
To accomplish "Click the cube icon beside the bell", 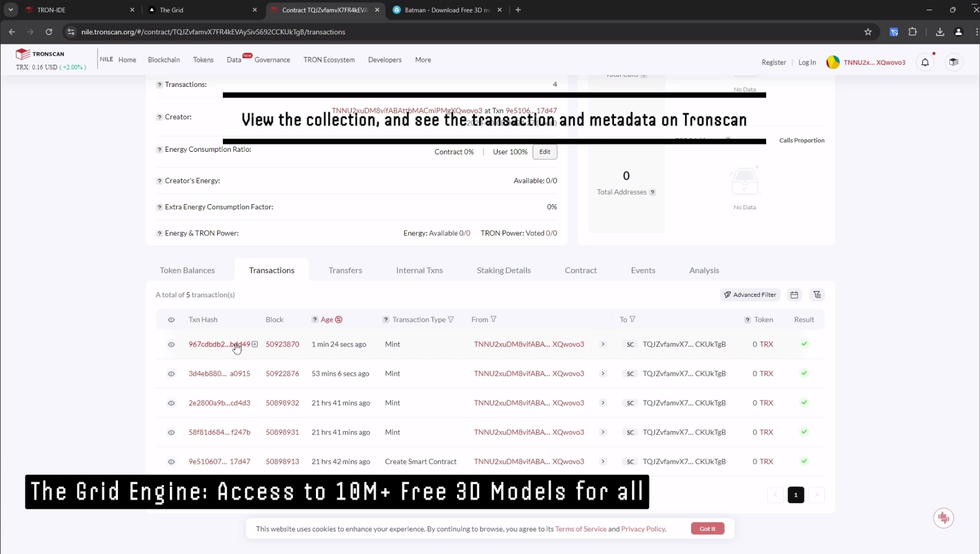I will pos(953,62).
